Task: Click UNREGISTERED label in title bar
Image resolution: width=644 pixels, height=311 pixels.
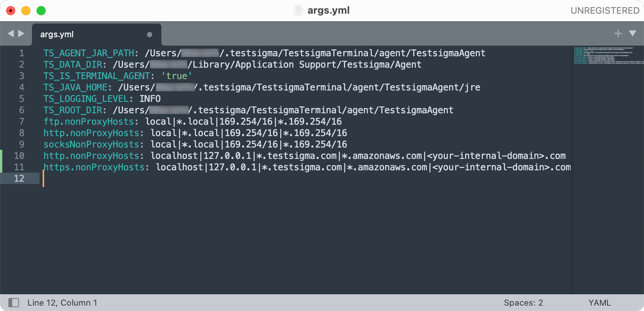Action: 605,11
